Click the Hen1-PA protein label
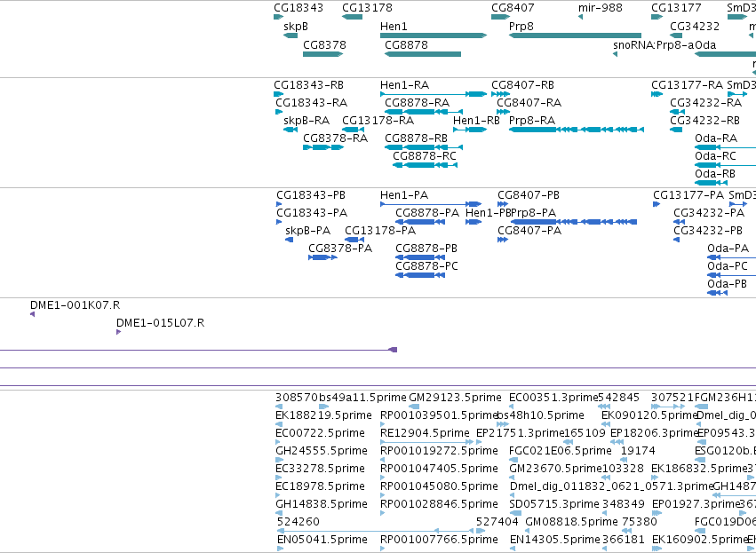The width and height of the screenshot is (756, 553). (x=404, y=195)
